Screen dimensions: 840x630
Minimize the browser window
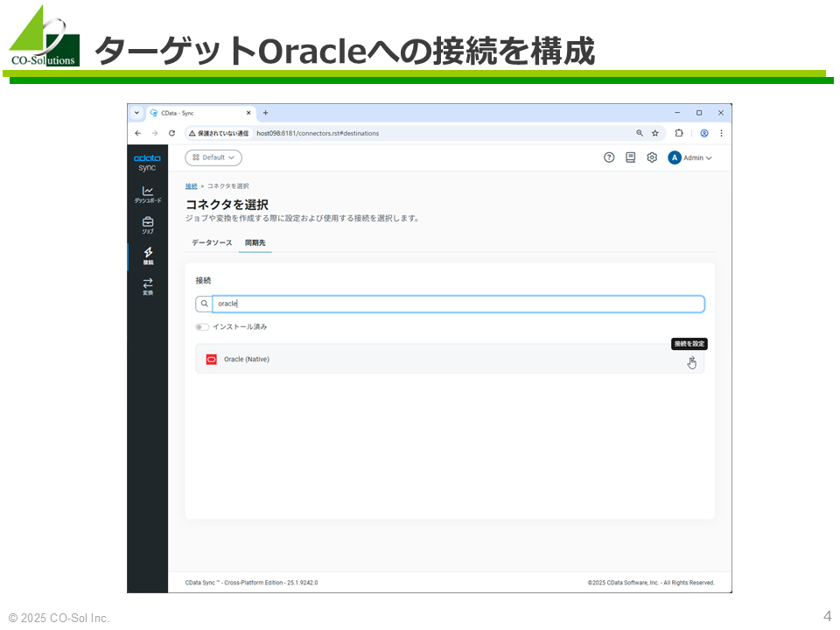click(x=677, y=113)
